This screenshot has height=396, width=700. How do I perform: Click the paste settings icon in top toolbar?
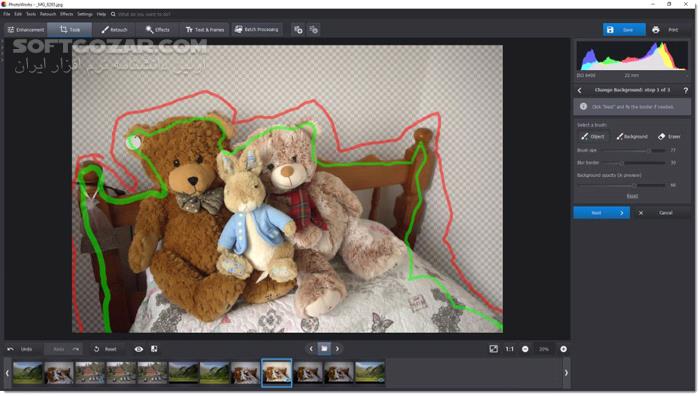click(314, 30)
